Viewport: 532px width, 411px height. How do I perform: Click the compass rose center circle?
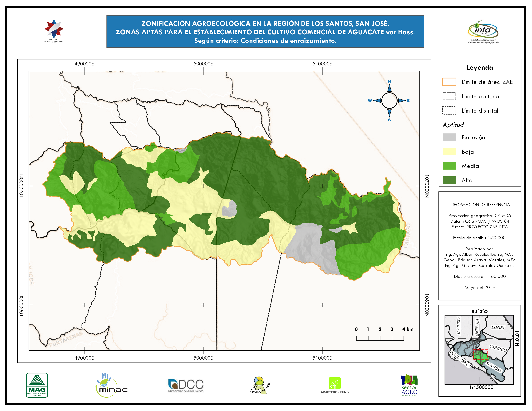click(389, 101)
